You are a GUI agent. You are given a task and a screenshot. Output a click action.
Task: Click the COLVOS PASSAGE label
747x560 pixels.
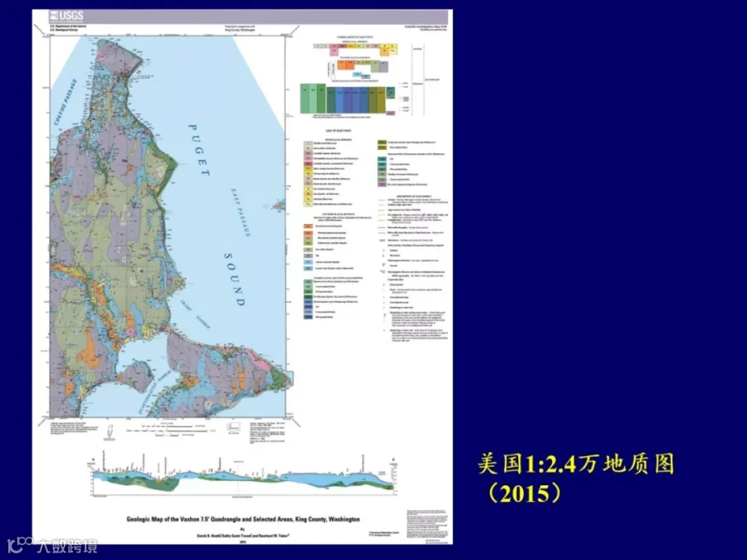[65, 102]
